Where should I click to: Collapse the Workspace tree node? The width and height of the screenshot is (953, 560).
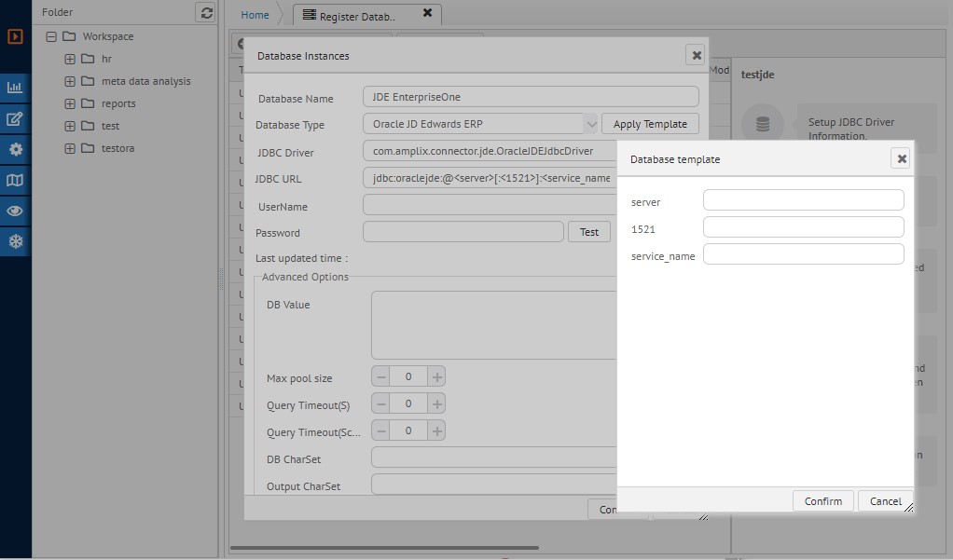coord(50,37)
